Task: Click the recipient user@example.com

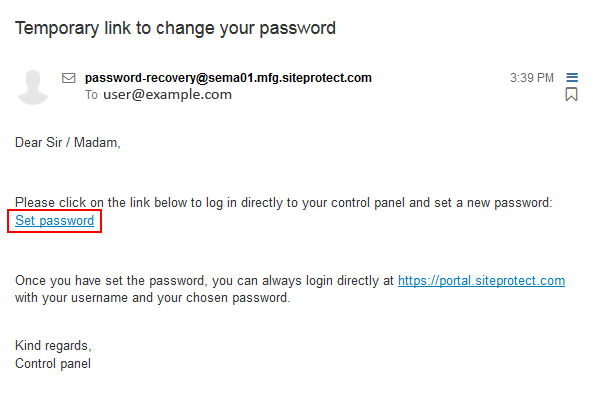Action: coord(168,95)
